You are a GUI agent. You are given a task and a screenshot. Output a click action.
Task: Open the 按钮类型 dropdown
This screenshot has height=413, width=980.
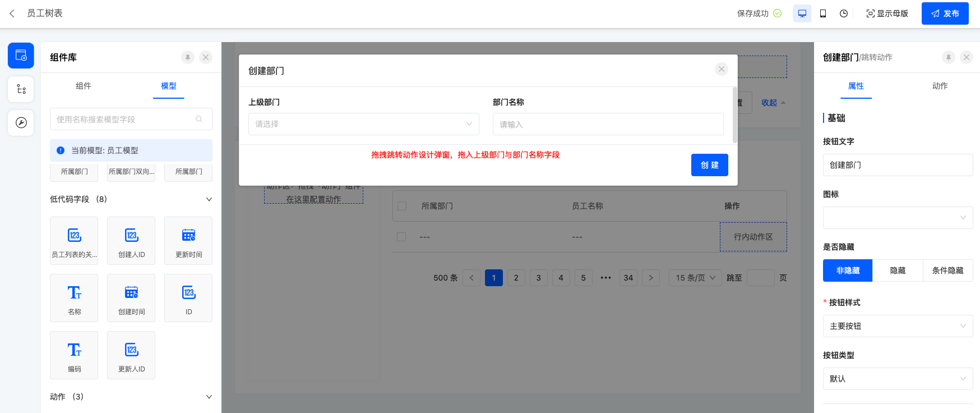[x=898, y=379]
